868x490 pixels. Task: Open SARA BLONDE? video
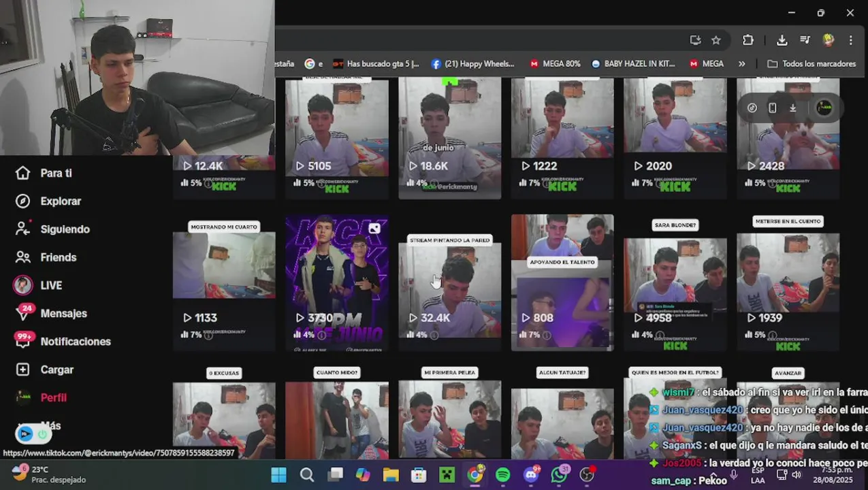point(675,283)
